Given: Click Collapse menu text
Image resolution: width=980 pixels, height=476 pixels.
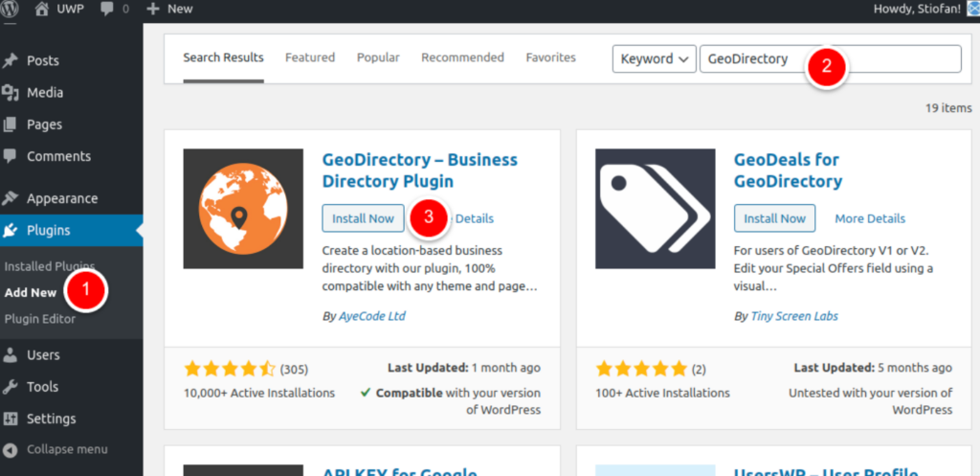Looking at the screenshot, I should tap(68, 449).
